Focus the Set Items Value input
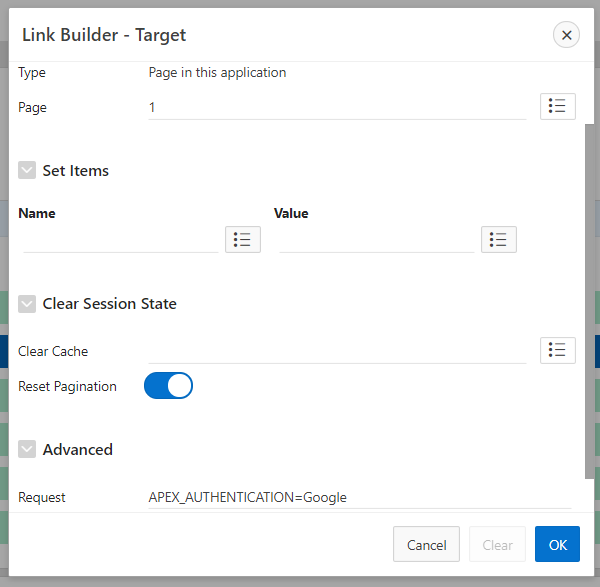The width and height of the screenshot is (600, 587). pyautogui.click(x=377, y=240)
